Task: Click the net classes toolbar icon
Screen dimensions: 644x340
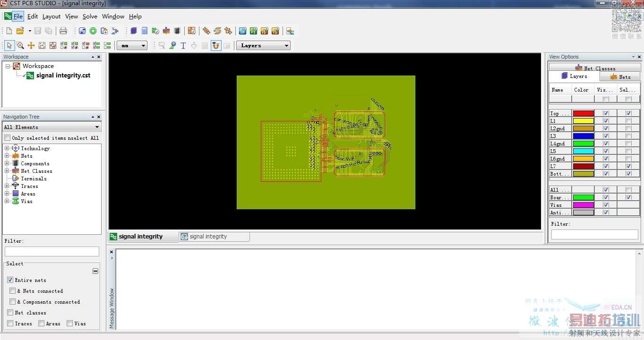Action: [x=166, y=31]
